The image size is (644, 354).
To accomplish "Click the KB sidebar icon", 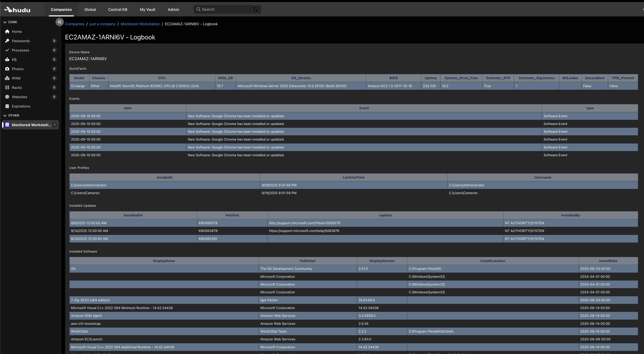I will click(x=7, y=59).
